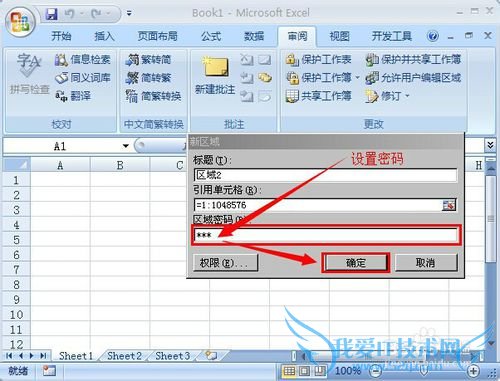
Task: Delete comment icon in 批注 group
Action: [x=247, y=60]
